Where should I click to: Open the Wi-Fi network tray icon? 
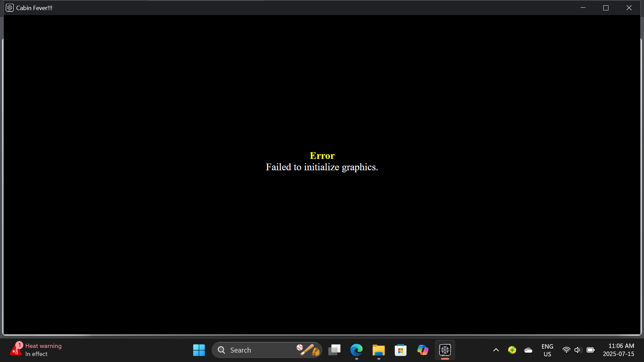pos(567,350)
